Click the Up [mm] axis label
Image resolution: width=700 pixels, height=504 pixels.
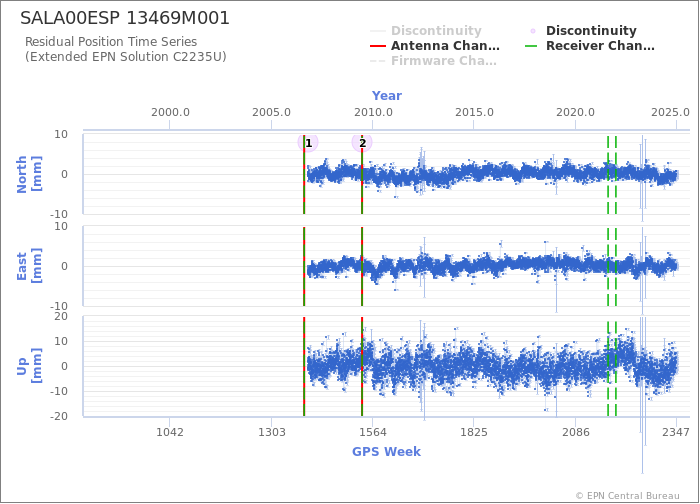click(29, 366)
